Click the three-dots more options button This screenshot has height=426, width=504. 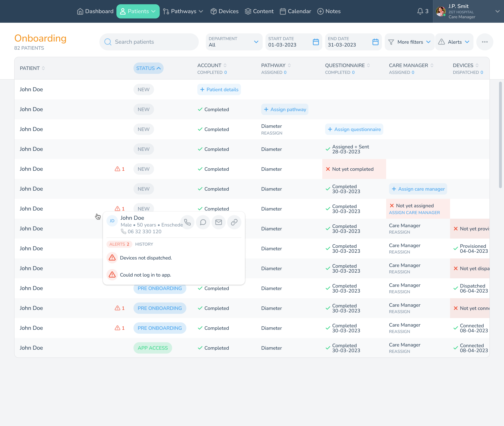coord(484,42)
